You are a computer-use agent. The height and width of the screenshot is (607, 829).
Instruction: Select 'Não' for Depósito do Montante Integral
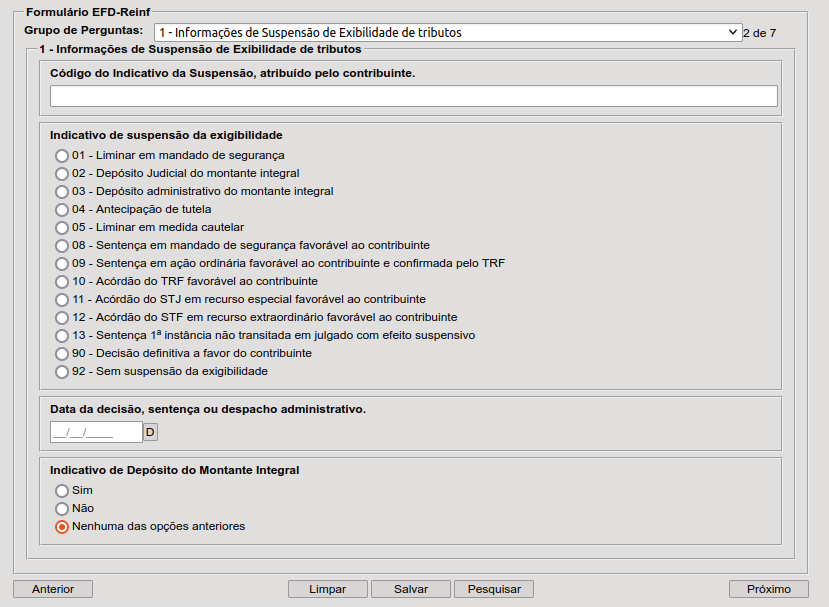click(62, 509)
